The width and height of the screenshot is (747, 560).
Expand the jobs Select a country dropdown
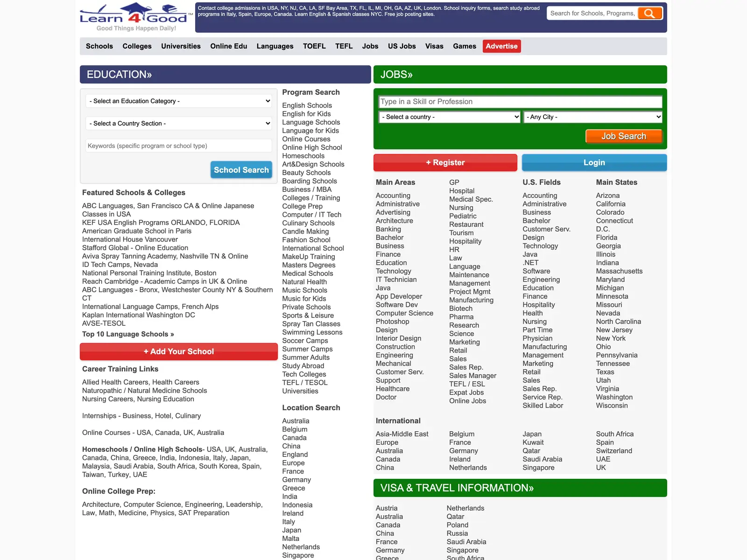[450, 117]
